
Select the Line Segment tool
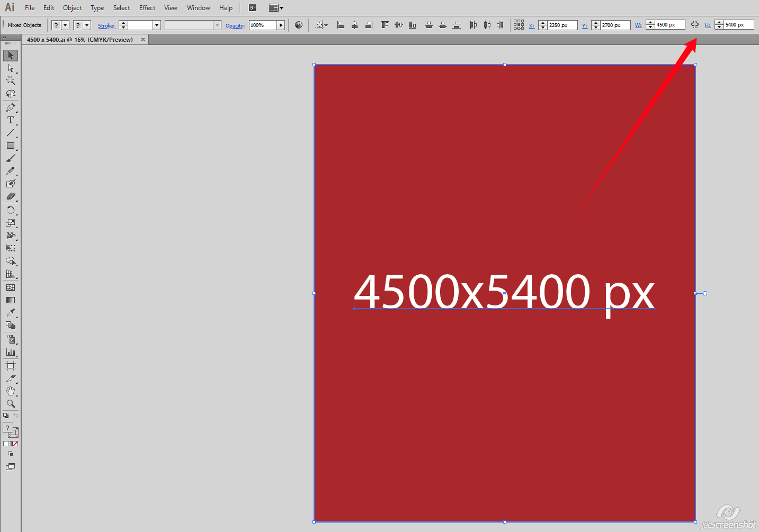point(11,133)
